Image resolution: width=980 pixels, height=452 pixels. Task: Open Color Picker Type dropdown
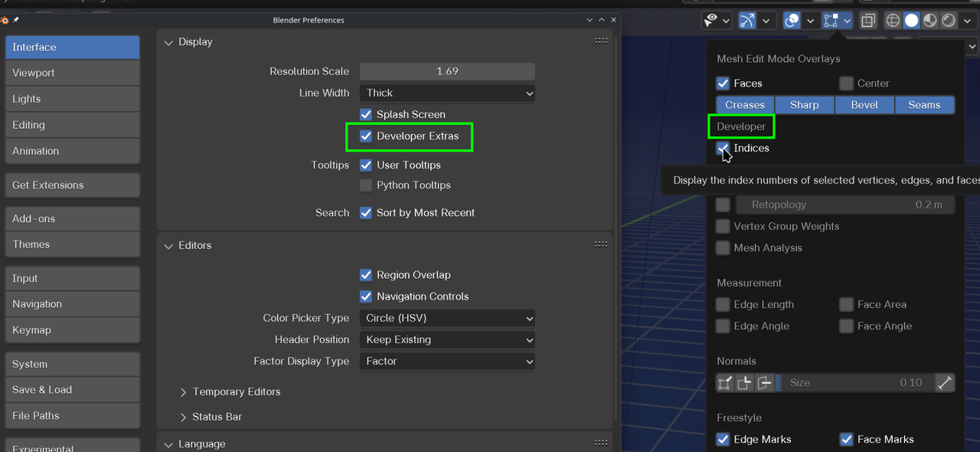[447, 318]
